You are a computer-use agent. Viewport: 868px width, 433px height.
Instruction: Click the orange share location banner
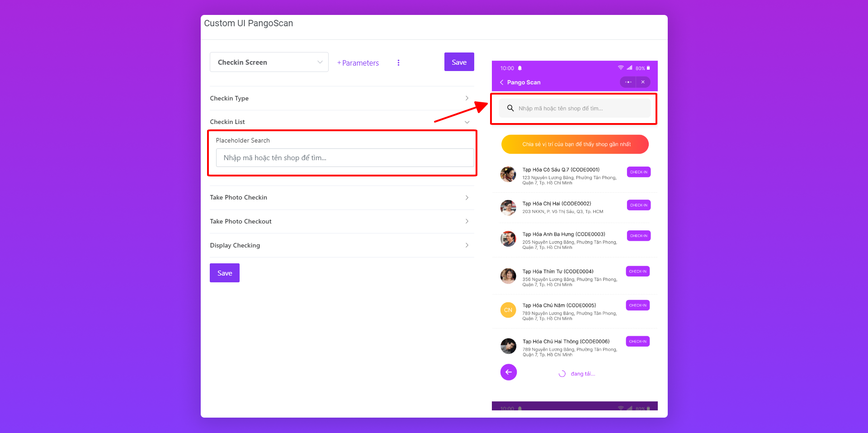coord(575,144)
